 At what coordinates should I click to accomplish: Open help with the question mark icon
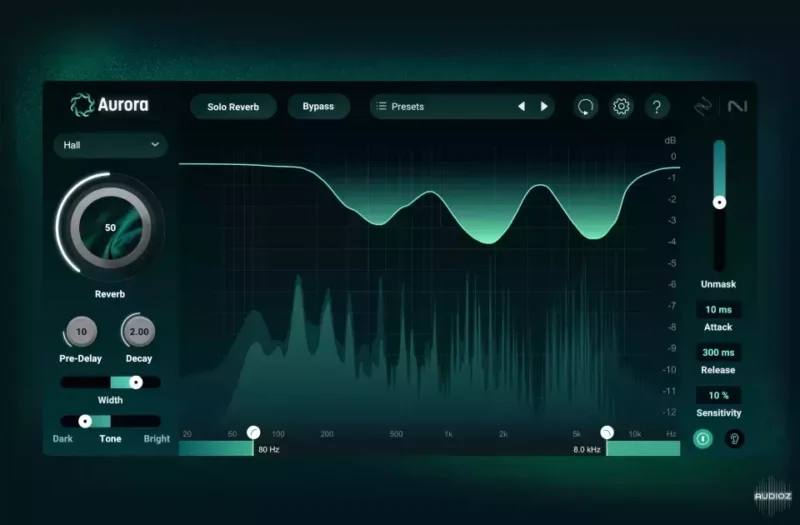click(656, 107)
